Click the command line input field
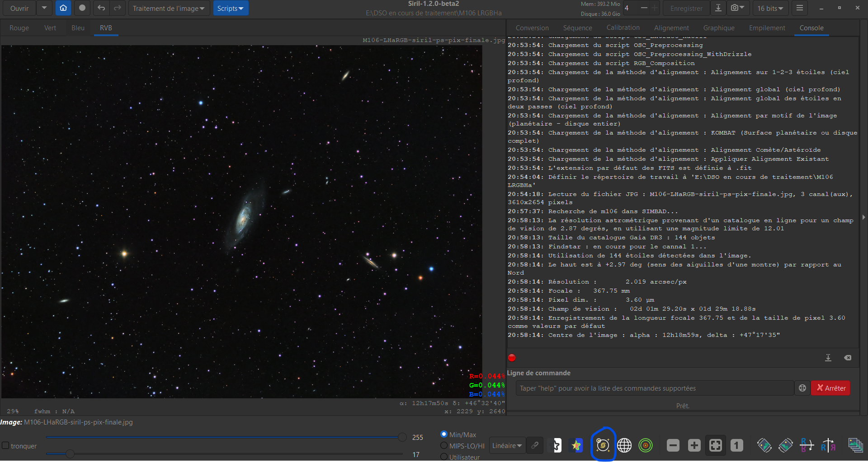Viewport: 868px width, 462px height. pos(655,388)
